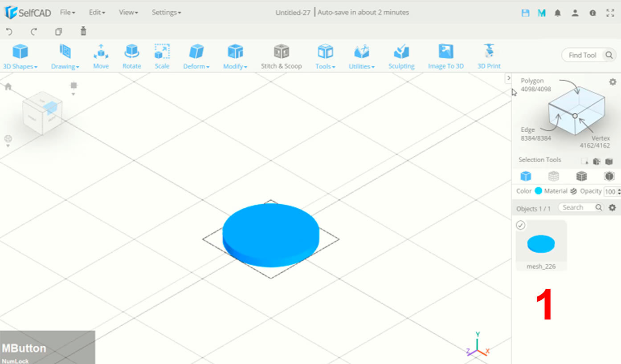Choose first Selection Tools icon with cursor
This screenshot has height=364, width=621.
(x=584, y=161)
